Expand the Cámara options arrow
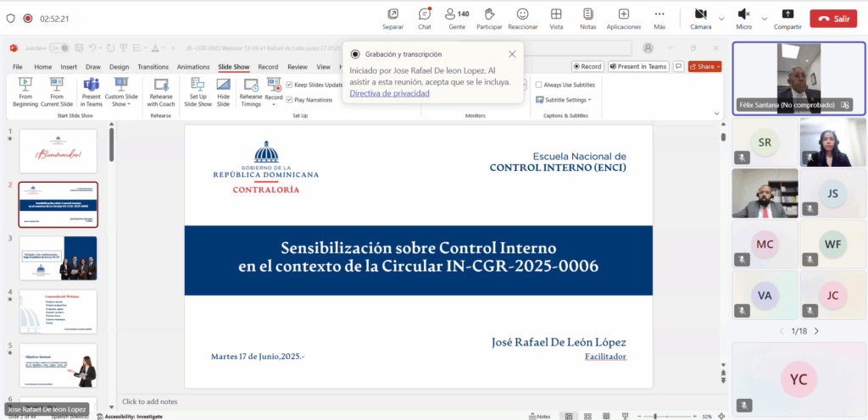 click(x=721, y=18)
